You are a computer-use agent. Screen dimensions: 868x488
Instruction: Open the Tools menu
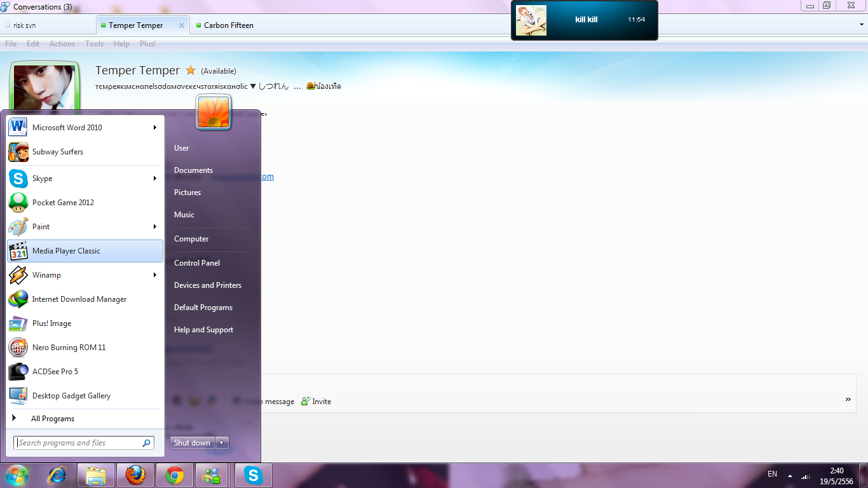(95, 44)
